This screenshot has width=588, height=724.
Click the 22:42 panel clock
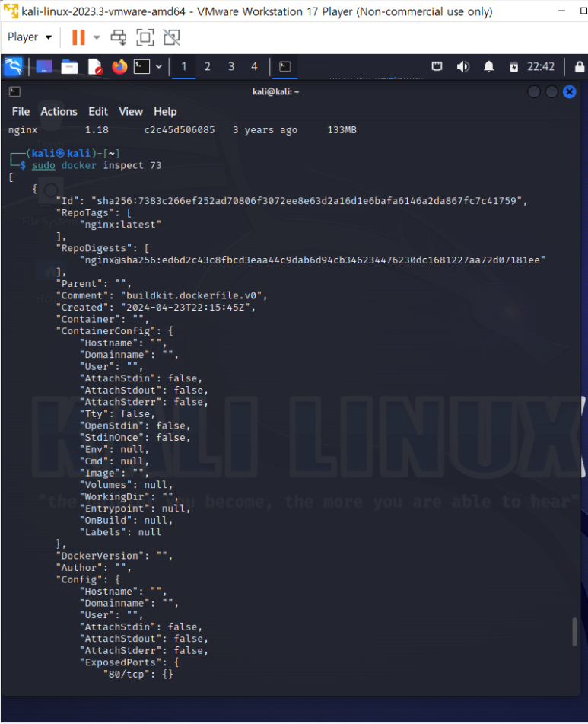coord(541,66)
